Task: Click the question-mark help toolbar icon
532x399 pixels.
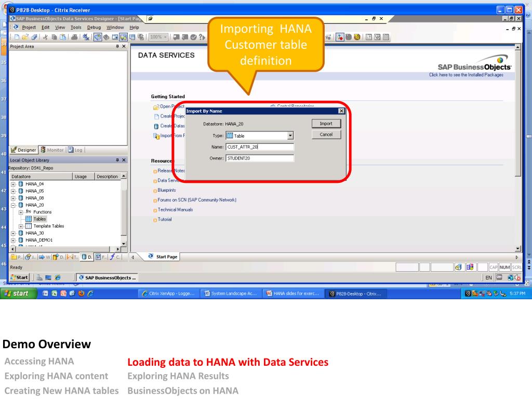Action: click(x=202, y=37)
